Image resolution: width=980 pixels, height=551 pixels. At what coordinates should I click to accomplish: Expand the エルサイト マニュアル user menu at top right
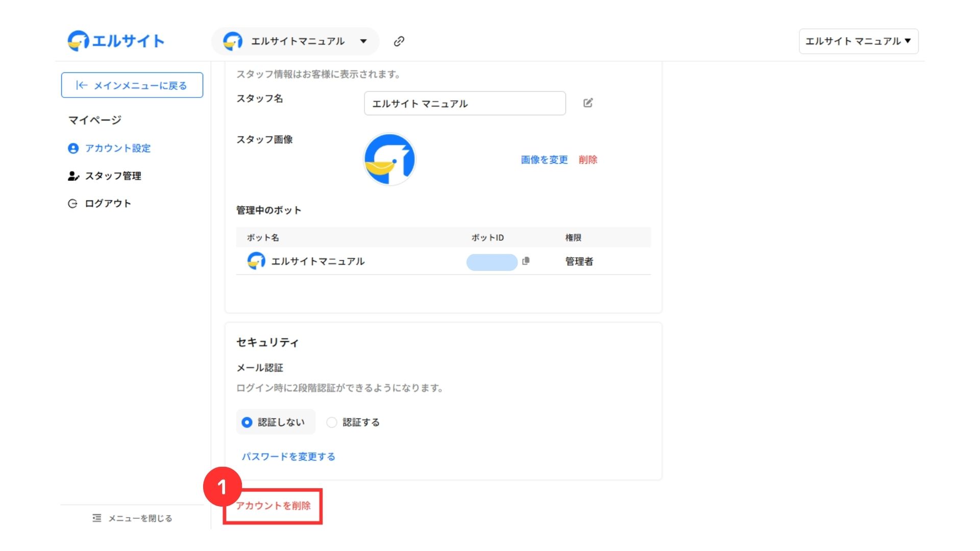click(x=858, y=41)
